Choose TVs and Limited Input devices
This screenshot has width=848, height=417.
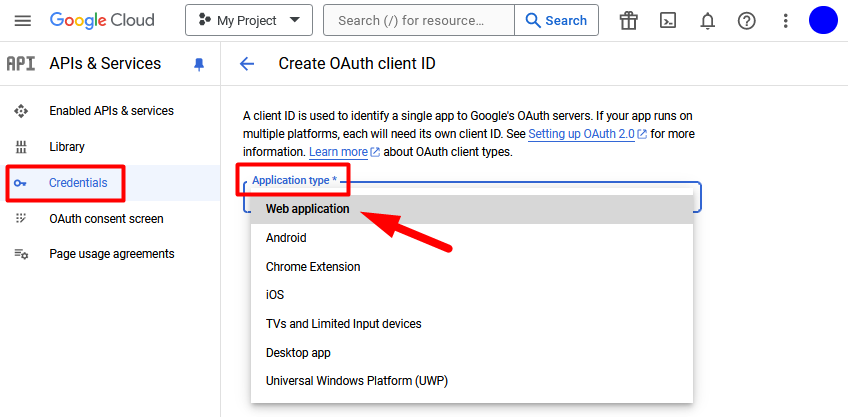472,324
